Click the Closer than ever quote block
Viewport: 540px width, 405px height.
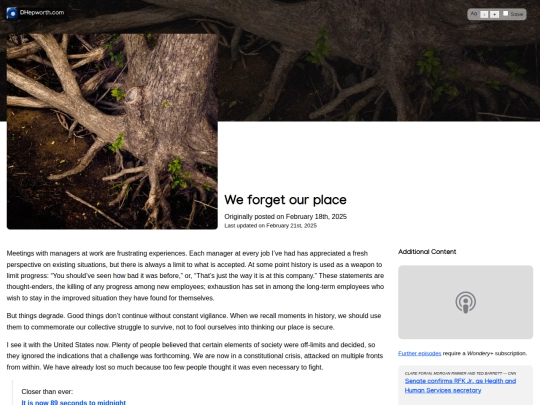click(x=198, y=393)
